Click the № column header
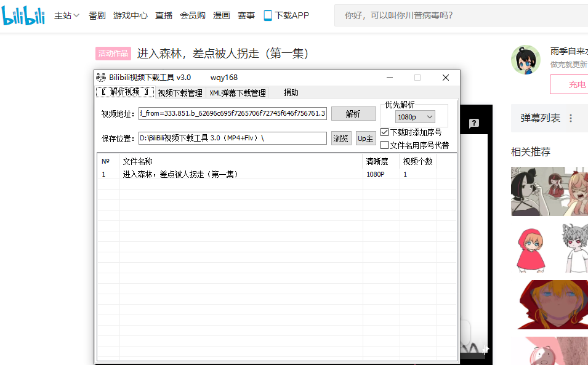 coord(108,161)
